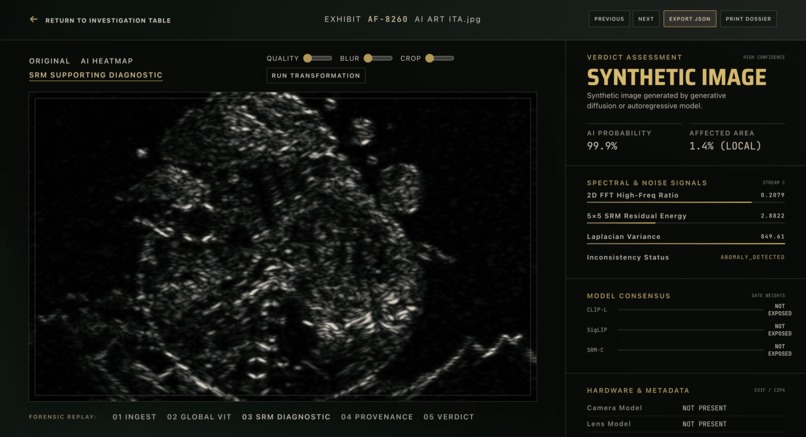This screenshot has width=806, height=437.
Task: Click the High Confidence label
Action: (764, 57)
